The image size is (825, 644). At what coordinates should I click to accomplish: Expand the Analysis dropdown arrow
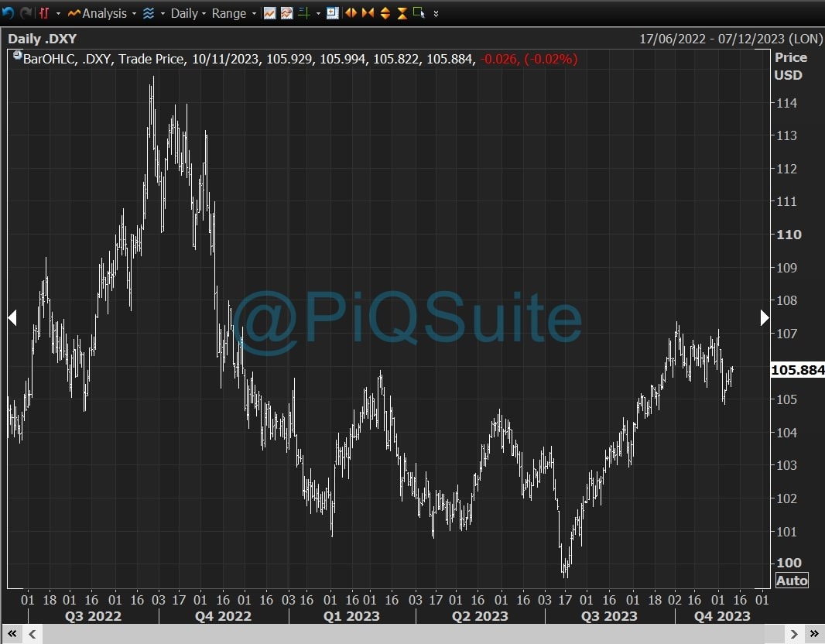tap(134, 14)
